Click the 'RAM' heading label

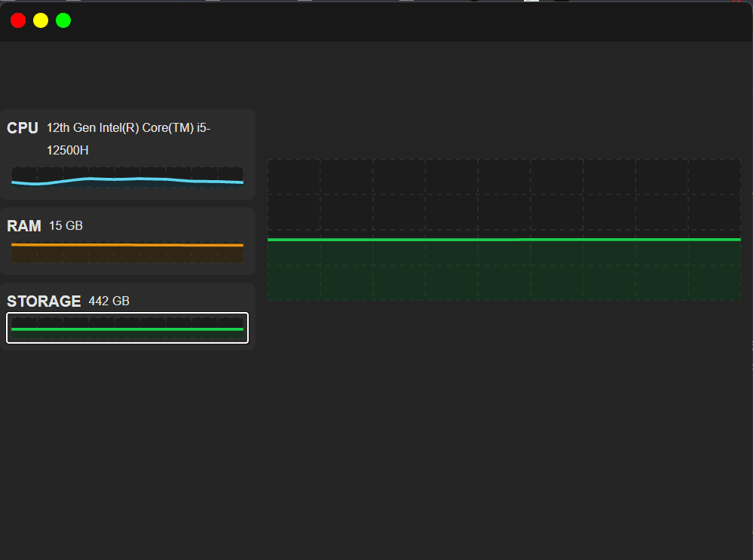point(24,225)
